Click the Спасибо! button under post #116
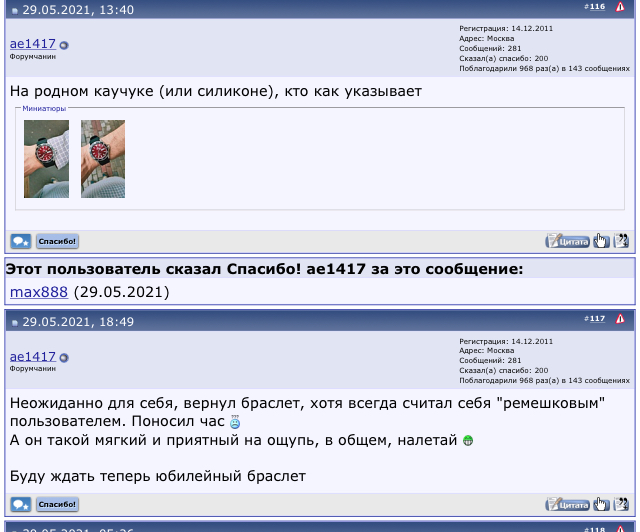 [x=57, y=241]
